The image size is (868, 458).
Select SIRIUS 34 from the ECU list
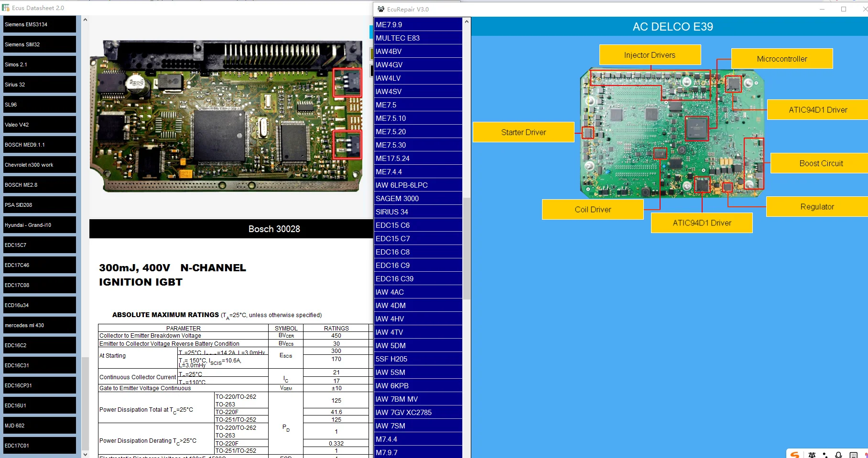click(x=418, y=212)
